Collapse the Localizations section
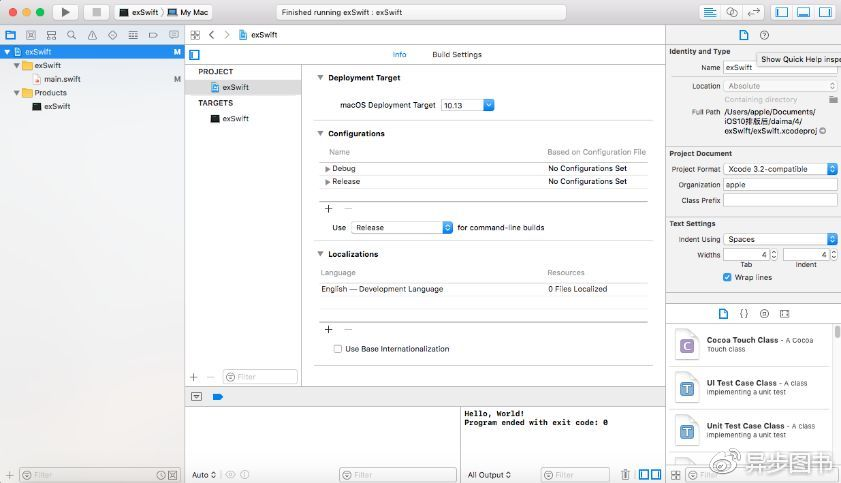 click(x=320, y=254)
